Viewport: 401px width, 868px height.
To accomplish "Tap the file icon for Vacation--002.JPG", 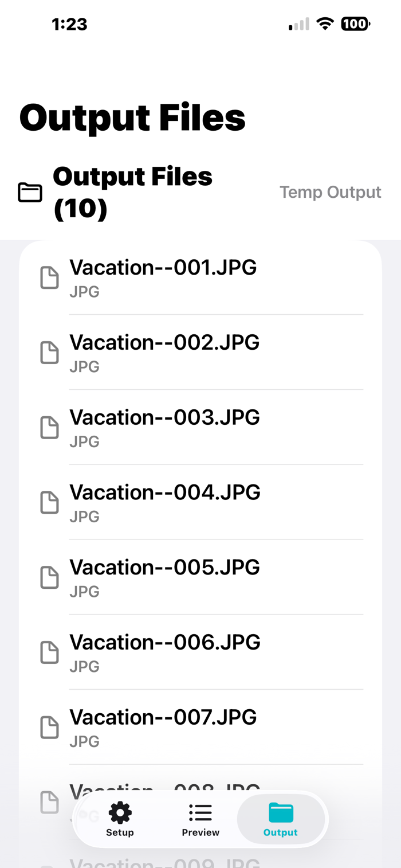I will pos(49,353).
